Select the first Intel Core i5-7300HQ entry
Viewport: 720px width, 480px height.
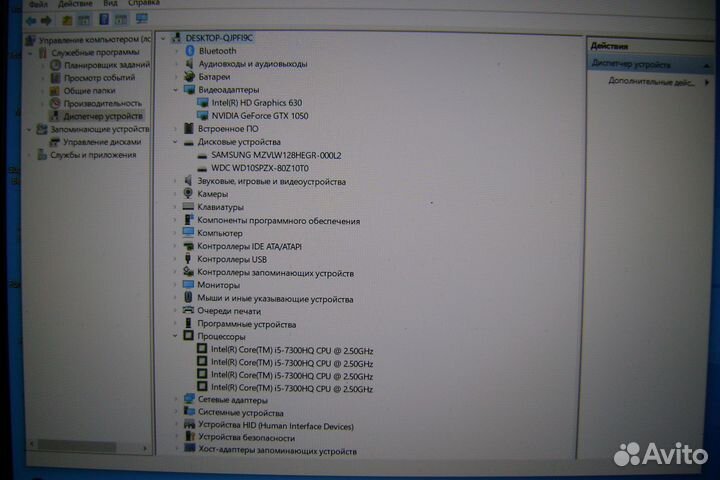tap(292, 351)
